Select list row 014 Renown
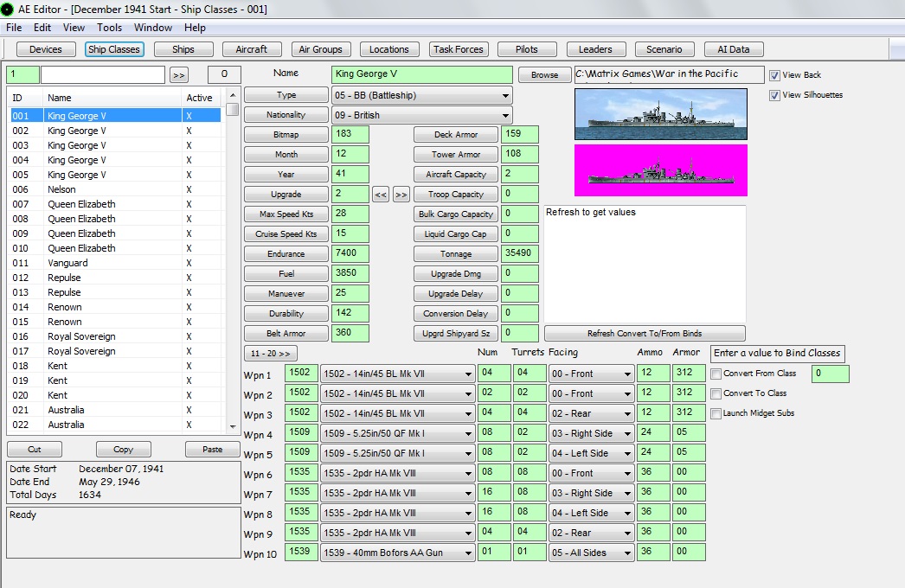905x588 pixels. click(x=115, y=307)
